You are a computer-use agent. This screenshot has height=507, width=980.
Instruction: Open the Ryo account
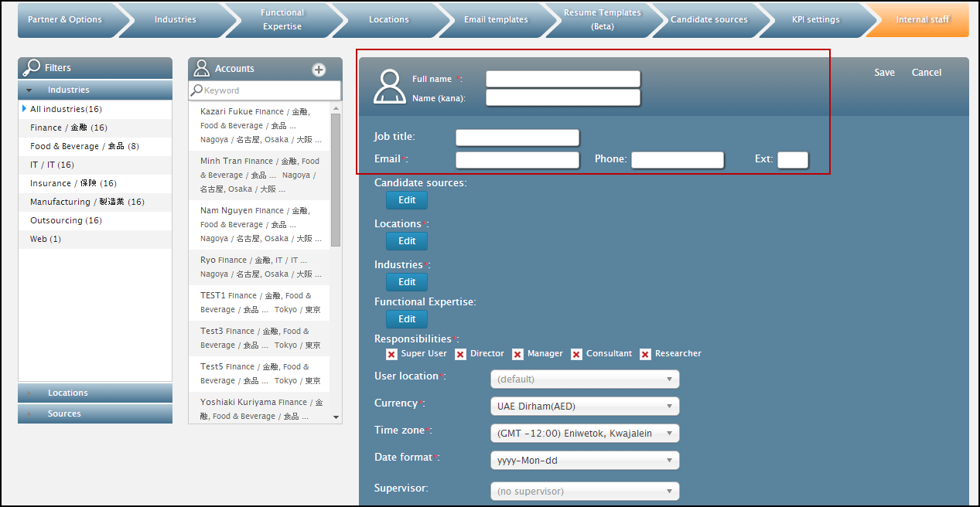[x=260, y=267]
